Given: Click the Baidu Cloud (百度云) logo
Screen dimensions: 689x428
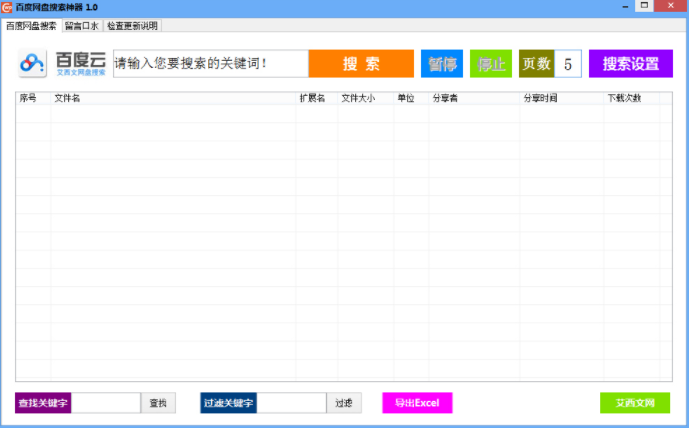Looking at the screenshot, I should (x=63, y=64).
